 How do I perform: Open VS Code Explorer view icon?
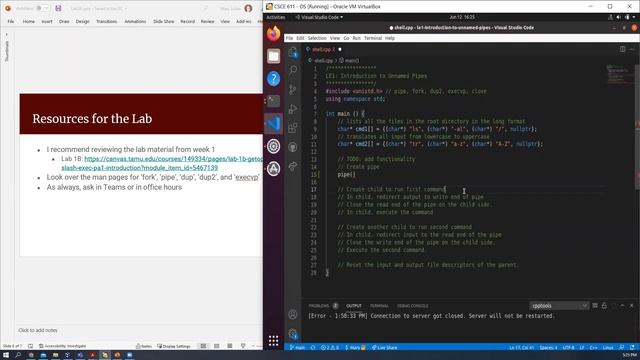pos(293,52)
